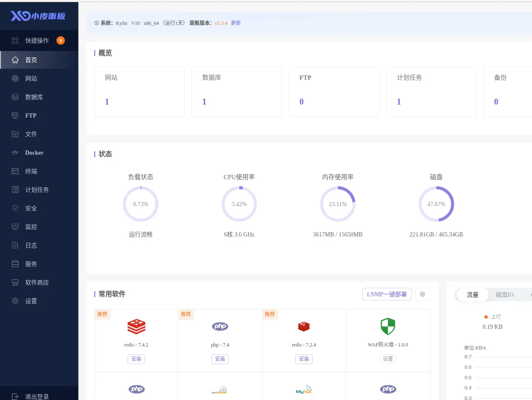532x400 pixels.
Task: Click the 安全 shield icon
Action: click(15, 208)
